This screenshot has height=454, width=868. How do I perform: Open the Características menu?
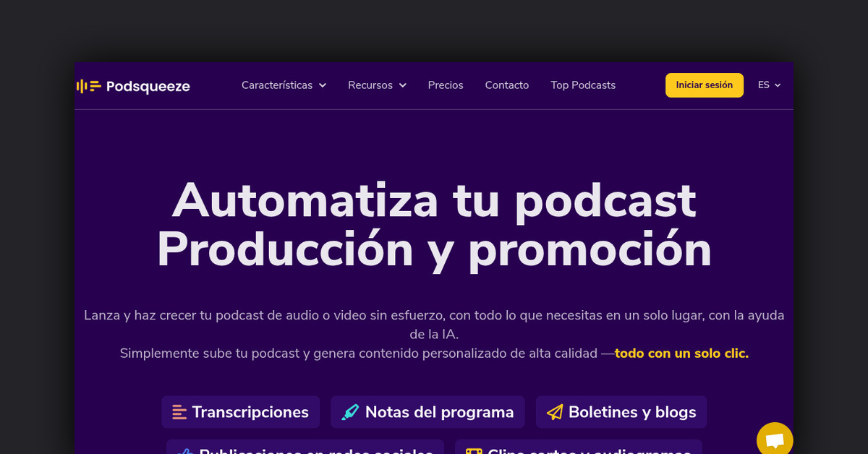(277, 85)
